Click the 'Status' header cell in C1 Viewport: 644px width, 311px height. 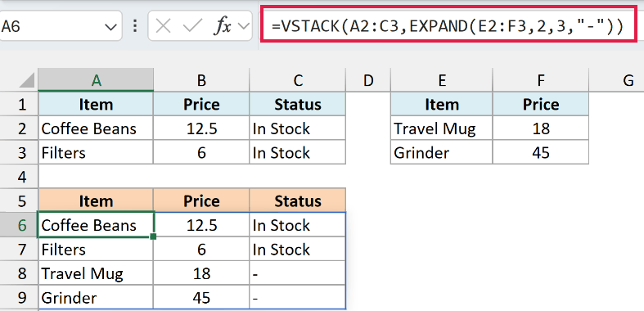[297, 104]
